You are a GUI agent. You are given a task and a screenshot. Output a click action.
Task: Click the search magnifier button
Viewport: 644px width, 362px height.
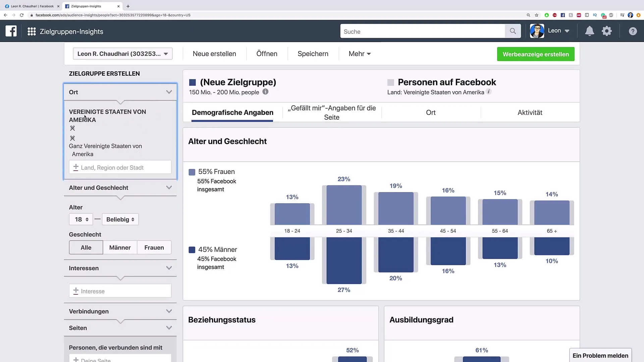click(x=513, y=31)
